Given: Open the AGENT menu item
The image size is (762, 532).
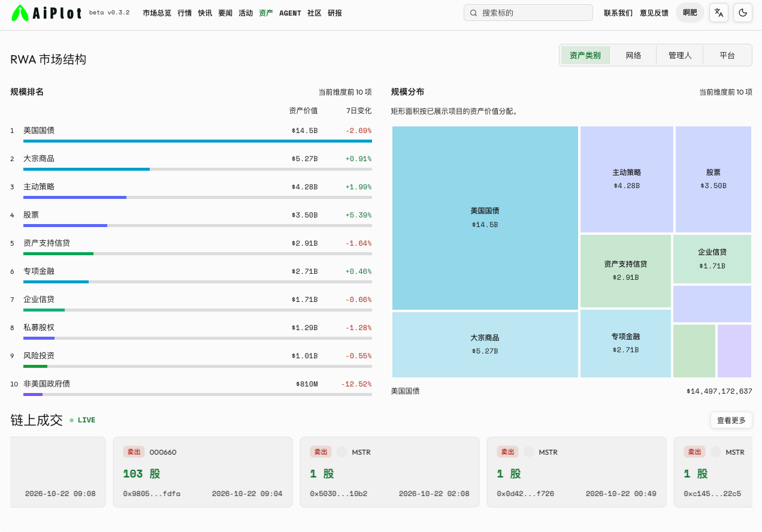Looking at the screenshot, I should point(290,13).
